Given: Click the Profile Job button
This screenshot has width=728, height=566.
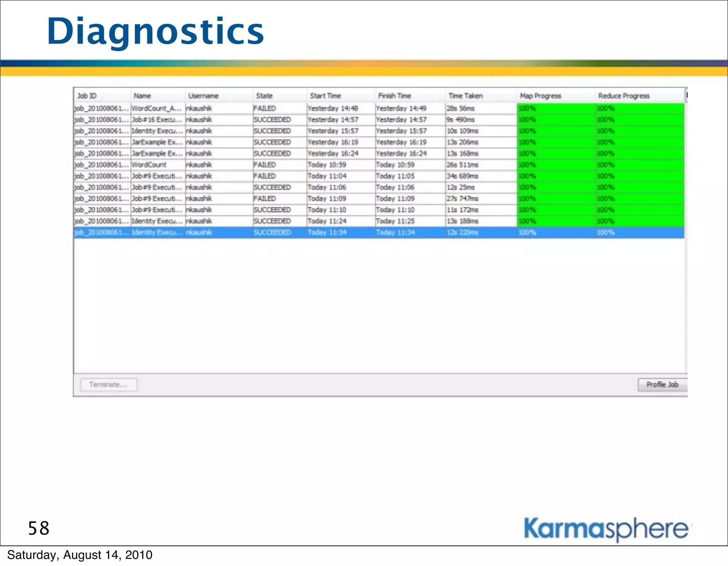Looking at the screenshot, I should (662, 385).
